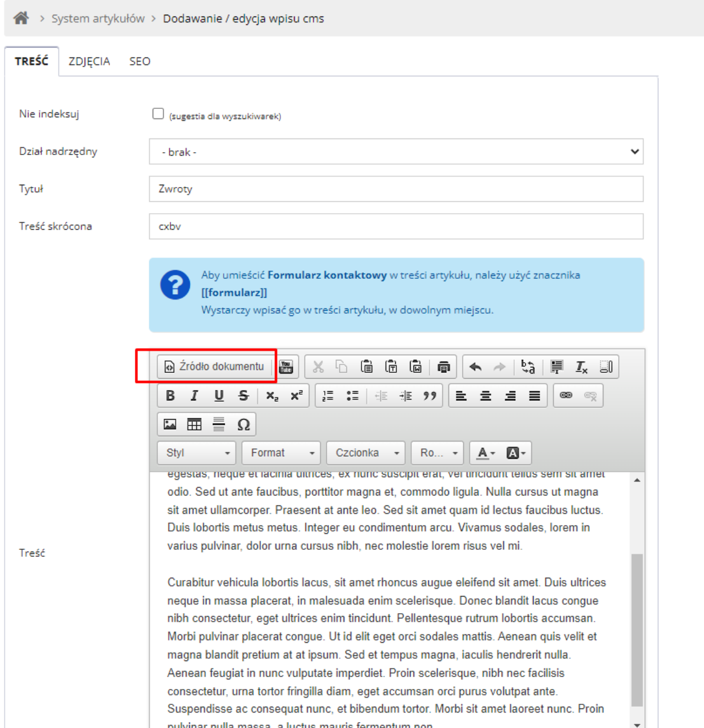
Task: Click the YouTube embed icon
Action: [286, 367]
